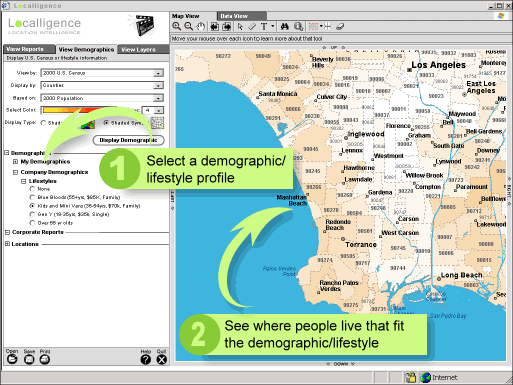The image size is (513, 385).
Task: Select the Zoom In magnifier tool
Action: (177, 26)
